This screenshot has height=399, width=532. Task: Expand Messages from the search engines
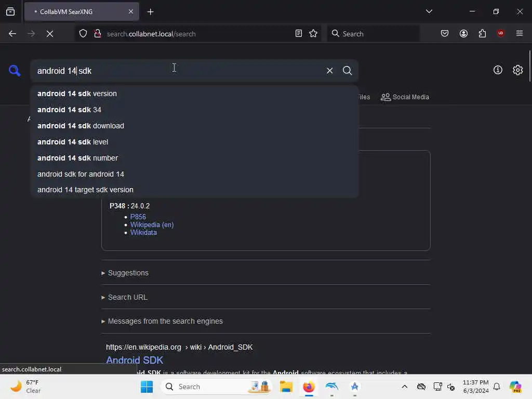(x=162, y=321)
